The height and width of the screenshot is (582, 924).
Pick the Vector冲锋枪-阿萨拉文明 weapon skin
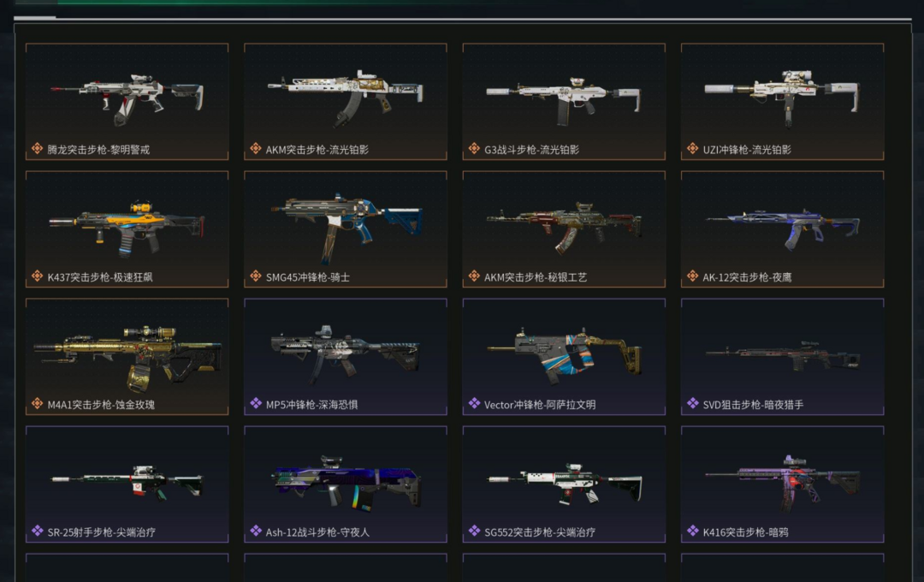point(564,357)
